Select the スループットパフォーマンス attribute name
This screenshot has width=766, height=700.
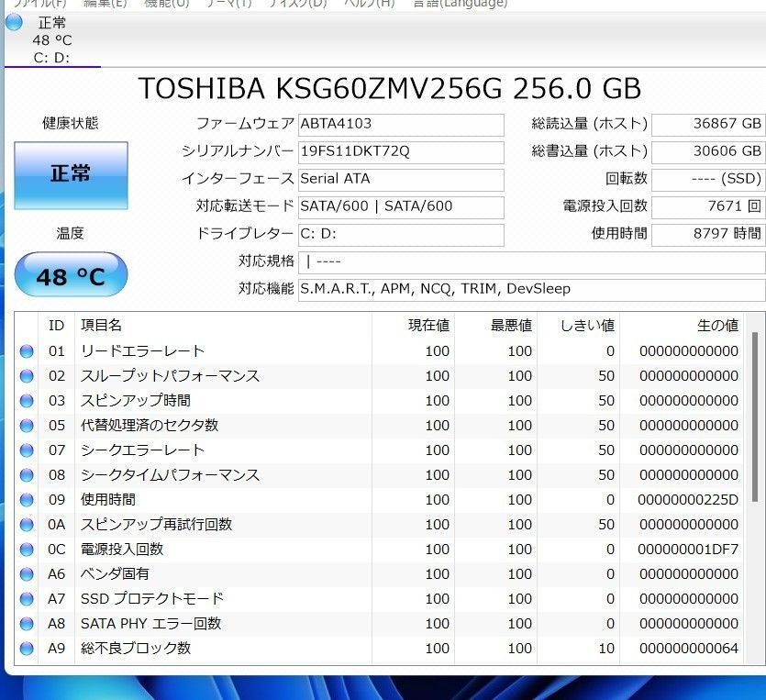[170, 376]
